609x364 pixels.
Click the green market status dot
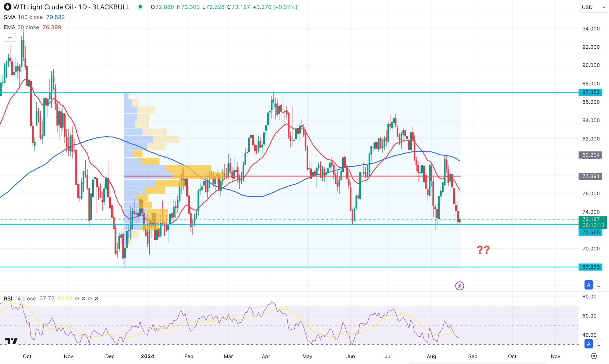tap(140, 7)
